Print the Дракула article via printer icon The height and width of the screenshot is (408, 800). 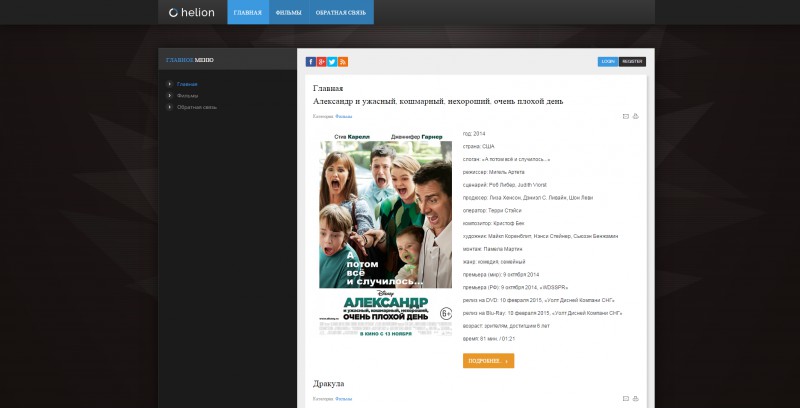tap(636, 398)
